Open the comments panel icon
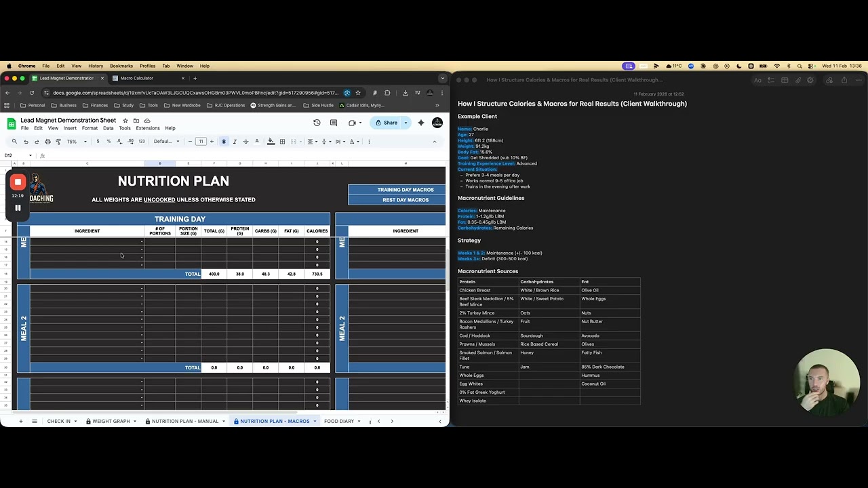868x488 pixels. pyautogui.click(x=334, y=123)
